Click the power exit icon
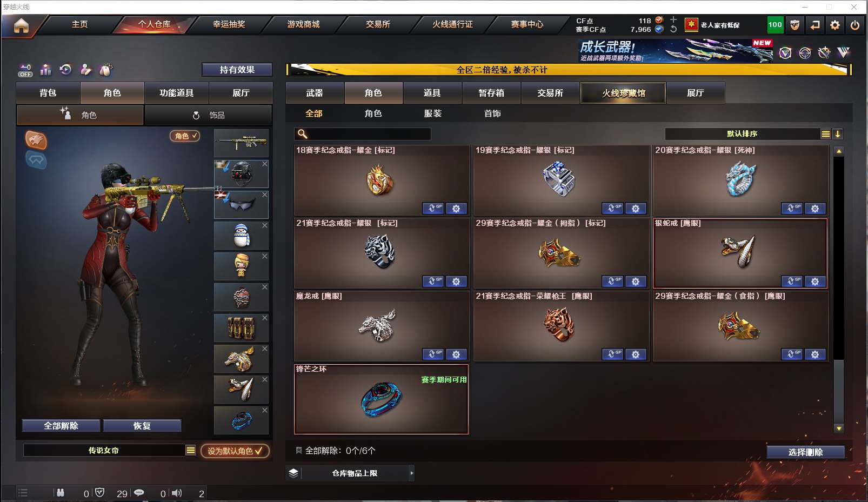 [855, 25]
